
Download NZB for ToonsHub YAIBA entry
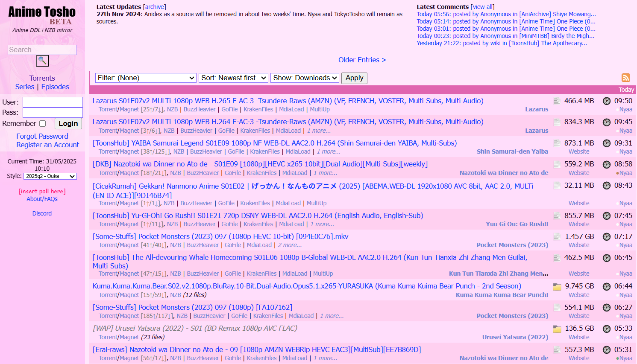(179, 151)
